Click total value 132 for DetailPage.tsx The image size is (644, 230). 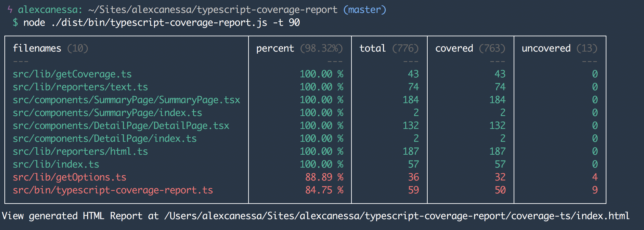[411, 126]
